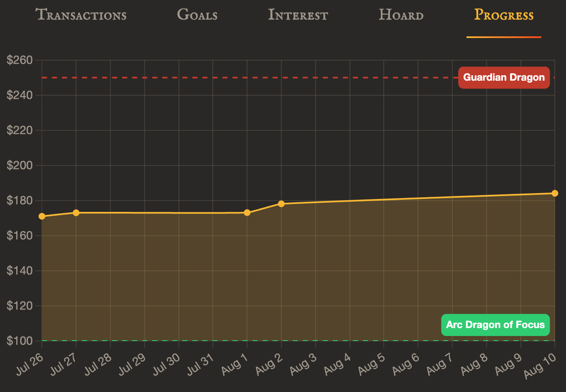Open the Interest tab
The width and height of the screenshot is (566, 392).
[298, 15]
